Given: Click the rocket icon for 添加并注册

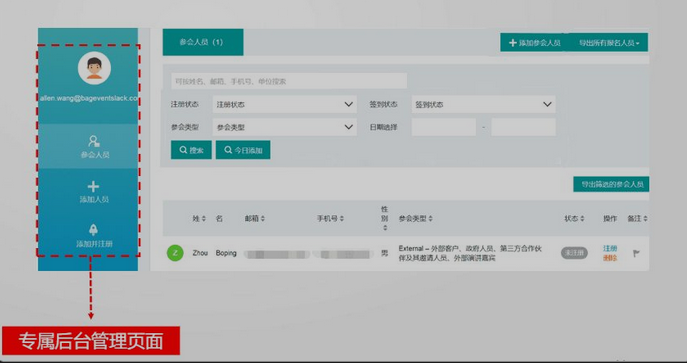Looking at the screenshot, I should 93,230.
